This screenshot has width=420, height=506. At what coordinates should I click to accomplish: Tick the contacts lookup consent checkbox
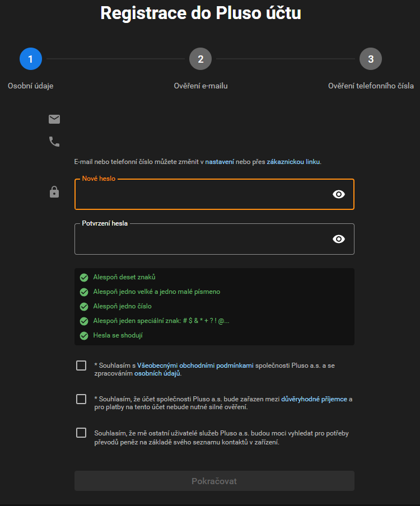pyautogui.click(x=81, y=433)
